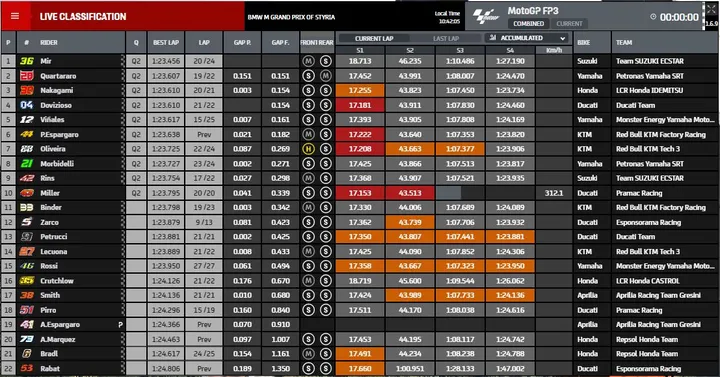Image resolution: width=720 pixels, height=377 pixels.
Task: Click Oliveira's yellow hard front tyre icon
Action: (308, 149)
